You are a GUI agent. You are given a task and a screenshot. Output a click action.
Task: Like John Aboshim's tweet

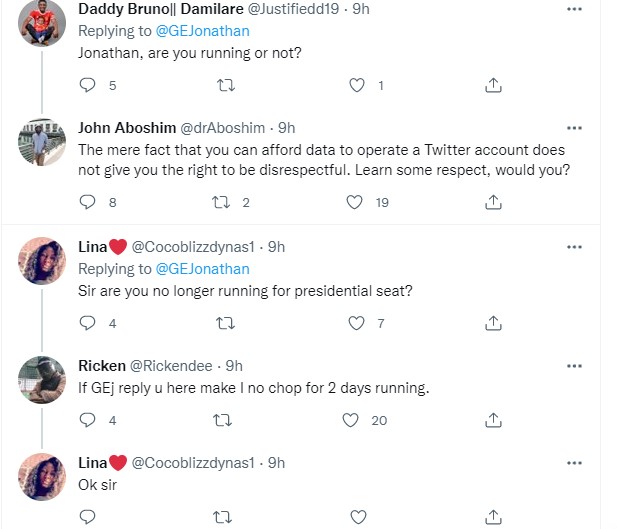(x=354, y=202)
